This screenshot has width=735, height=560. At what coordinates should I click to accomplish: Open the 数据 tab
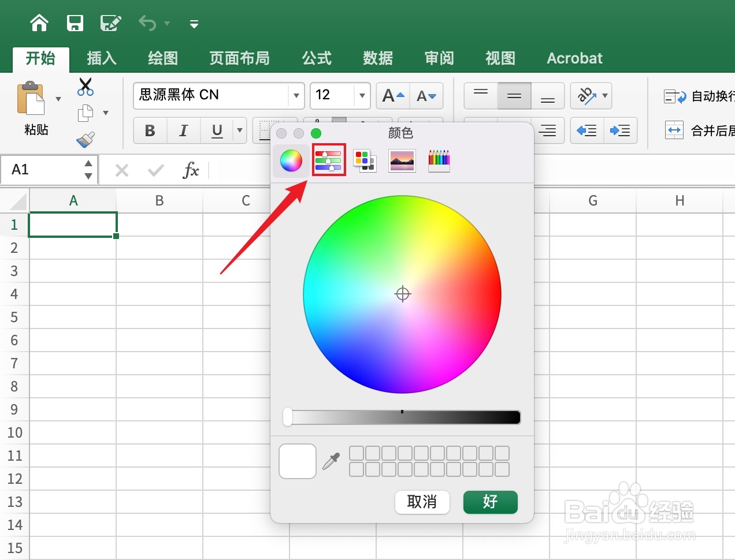(378, 58)
